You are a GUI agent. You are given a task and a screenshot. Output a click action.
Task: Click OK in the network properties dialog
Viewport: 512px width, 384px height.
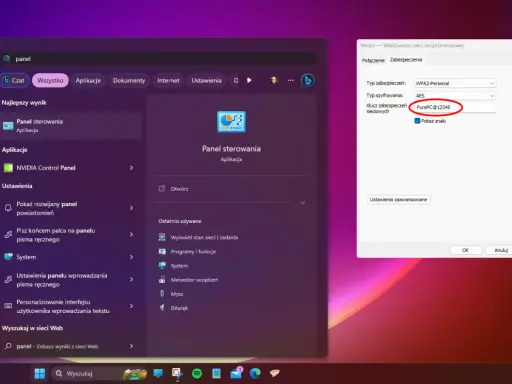point(465,250)
